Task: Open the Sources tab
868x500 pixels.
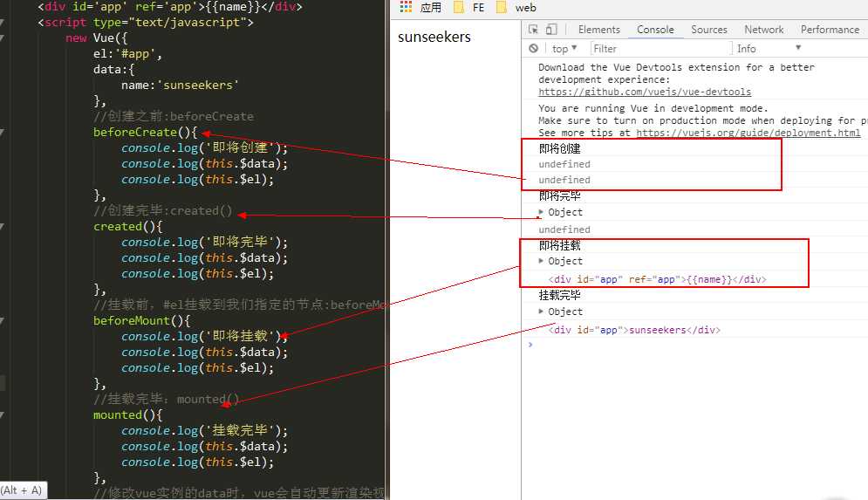Action: (709, 30)
